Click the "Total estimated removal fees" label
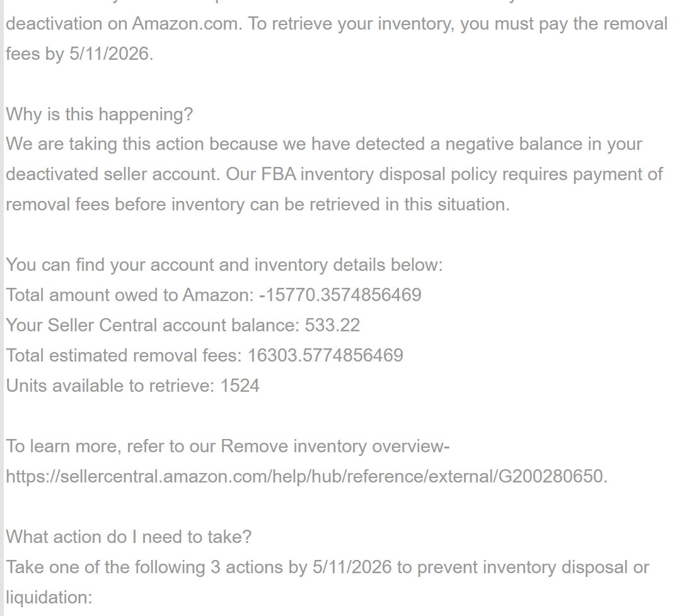The height and width of the screenshot is (616, 682). [x=124, y=356]
